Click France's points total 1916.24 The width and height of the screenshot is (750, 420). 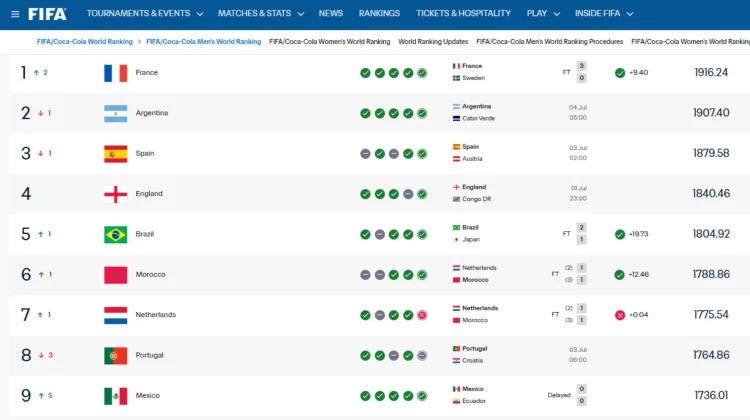click(711, 72)
